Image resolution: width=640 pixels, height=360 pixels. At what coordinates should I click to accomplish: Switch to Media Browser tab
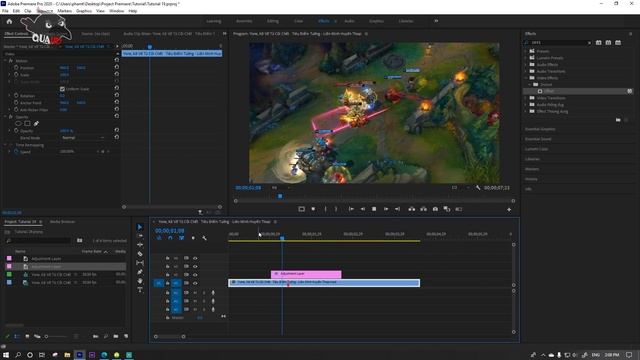click(62, 222)
